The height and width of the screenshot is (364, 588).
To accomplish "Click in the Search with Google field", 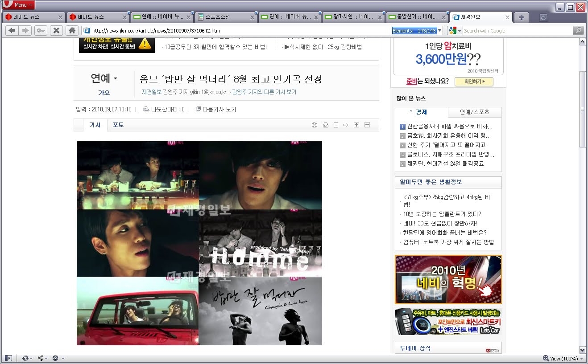I will pyautogui.click(x=518, y=31).
